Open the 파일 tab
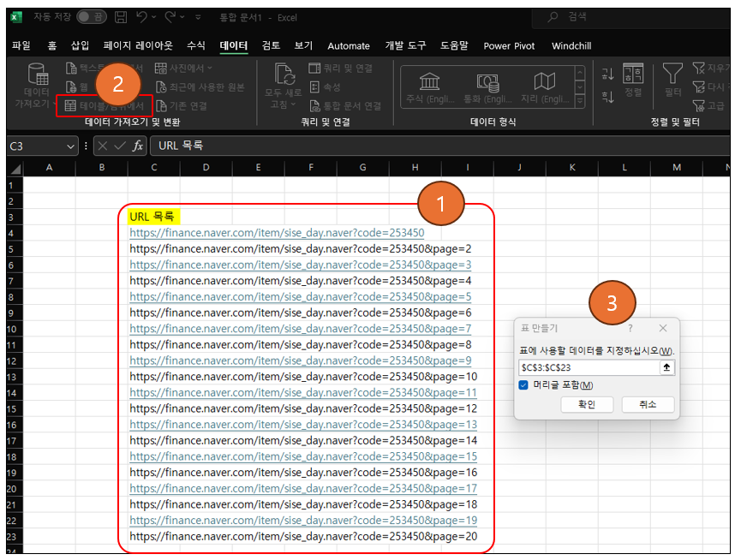The width and height of the screenshot is (735, 560). point(21,46)
